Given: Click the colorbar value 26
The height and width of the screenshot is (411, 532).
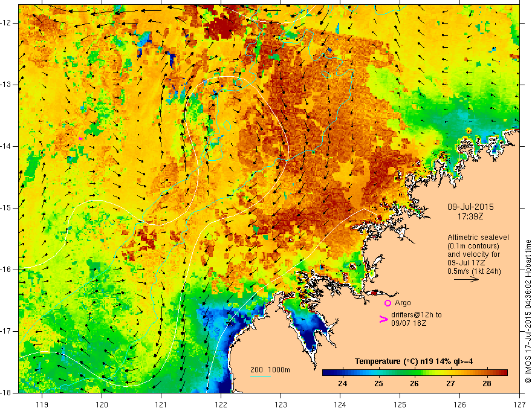Looking at the screenshot, I should point(414,384).
